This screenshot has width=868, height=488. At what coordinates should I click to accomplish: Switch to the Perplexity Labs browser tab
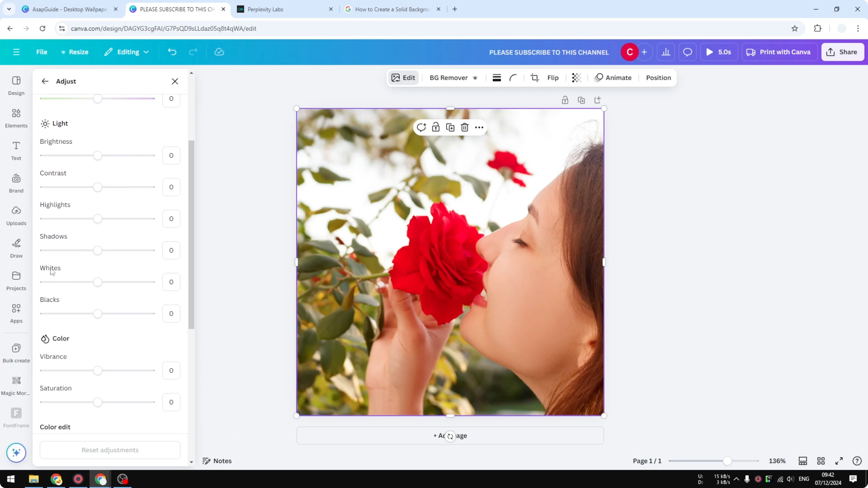coord(270,9)
